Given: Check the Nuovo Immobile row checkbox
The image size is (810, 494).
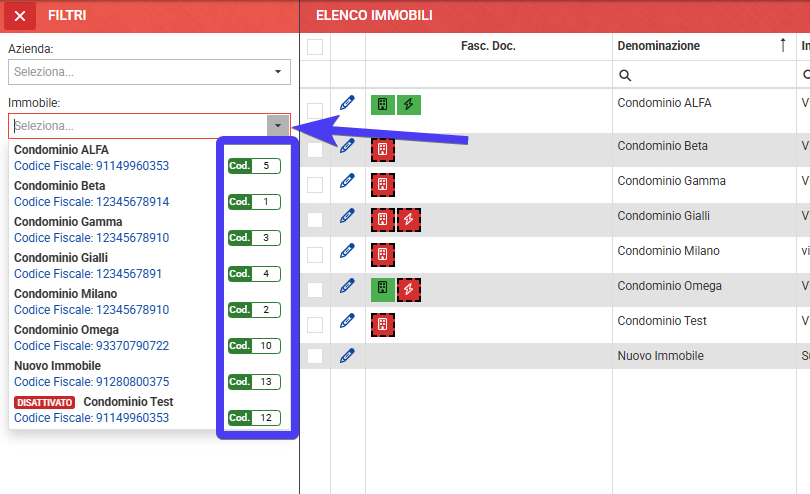Looking at the screenshot, I should click(x=315, y=356).
